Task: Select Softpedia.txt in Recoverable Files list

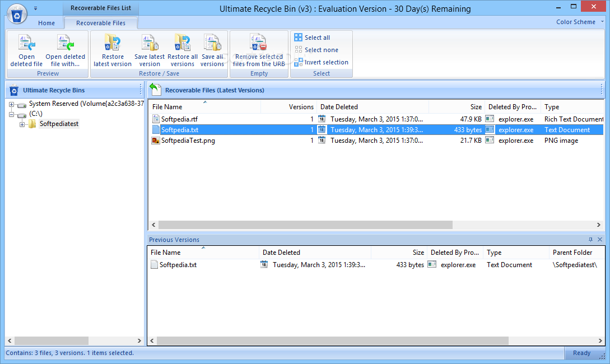Action: pyautogui.click(x=376, y=129)
